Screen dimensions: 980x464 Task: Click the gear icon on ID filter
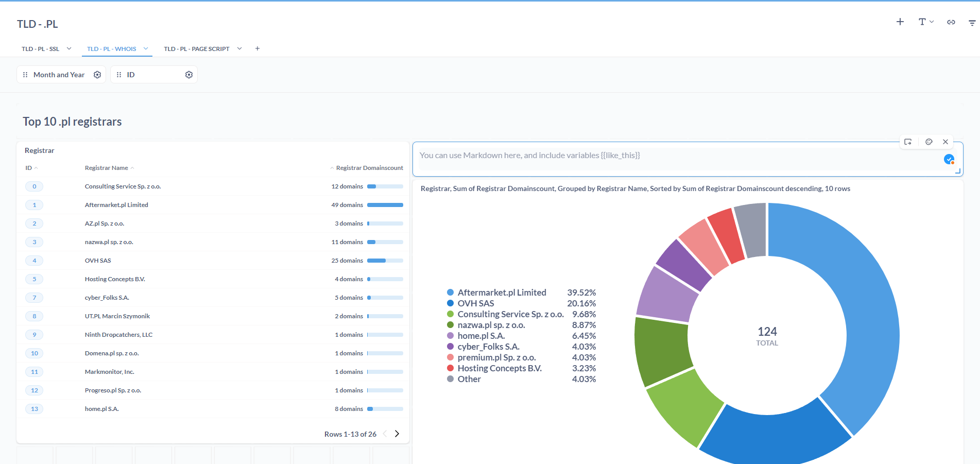tap(189, 74)
